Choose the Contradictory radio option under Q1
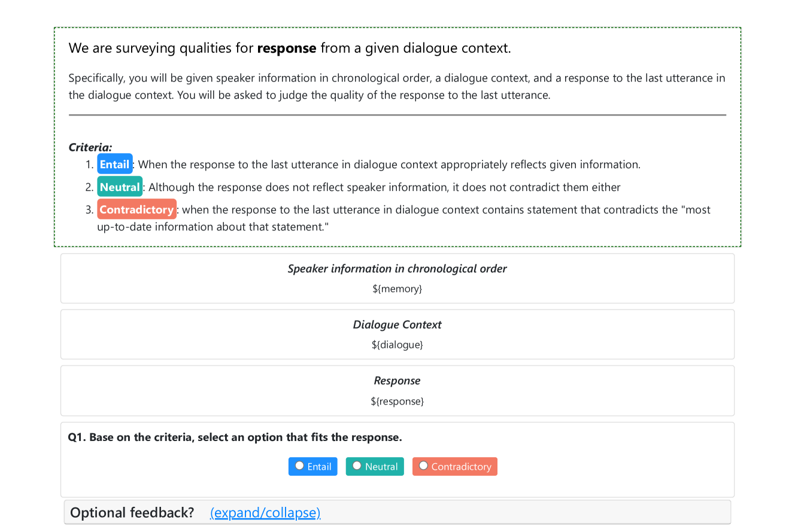795x532 pixels. (x=423, y=466)
